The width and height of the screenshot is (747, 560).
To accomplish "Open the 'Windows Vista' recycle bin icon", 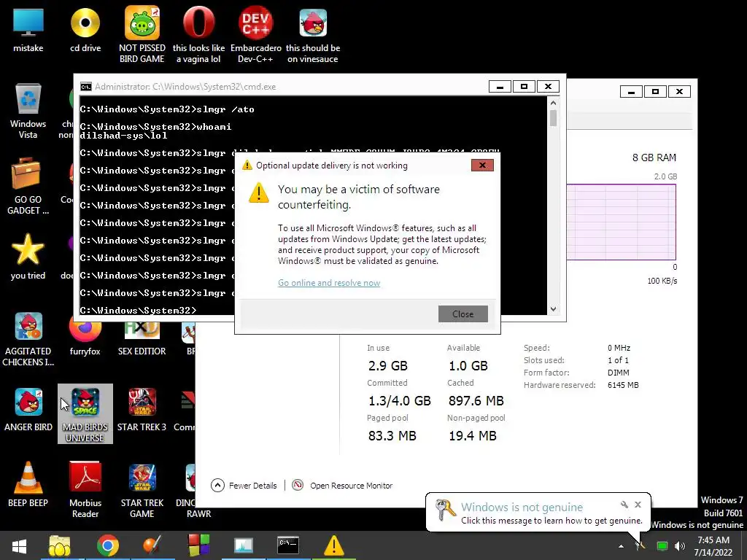I will [x=28, y=111].
